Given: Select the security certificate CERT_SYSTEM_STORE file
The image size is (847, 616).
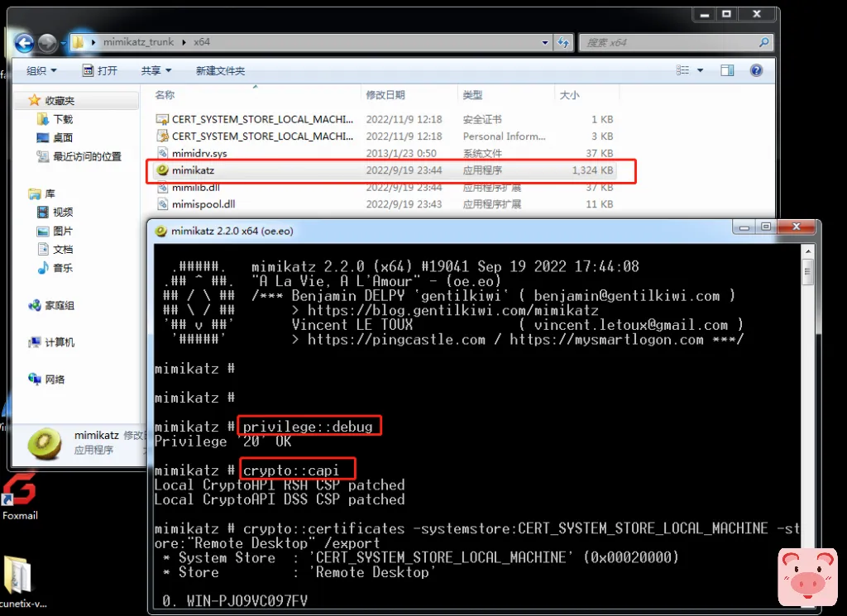Looking at the screenshot, I should pyautogui.click(x=385, y=119).
